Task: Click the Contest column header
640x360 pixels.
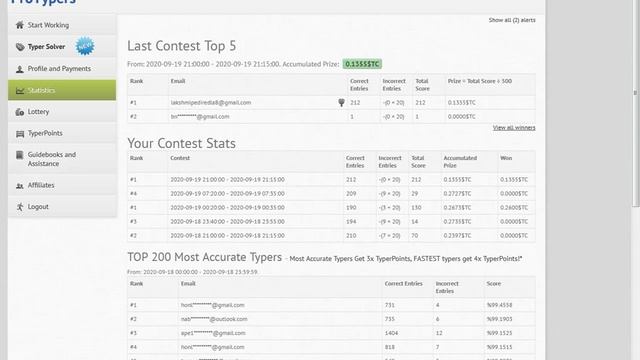Action: tap(180, 158)
